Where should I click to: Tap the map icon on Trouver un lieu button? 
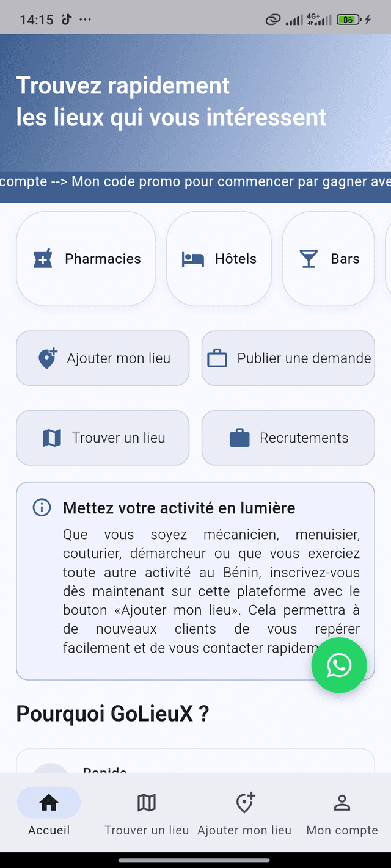(52, 438)
